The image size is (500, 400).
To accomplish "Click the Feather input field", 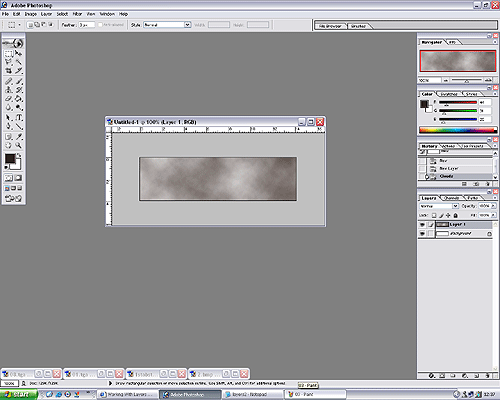I will pyautogui.click(x=87, y=25).
